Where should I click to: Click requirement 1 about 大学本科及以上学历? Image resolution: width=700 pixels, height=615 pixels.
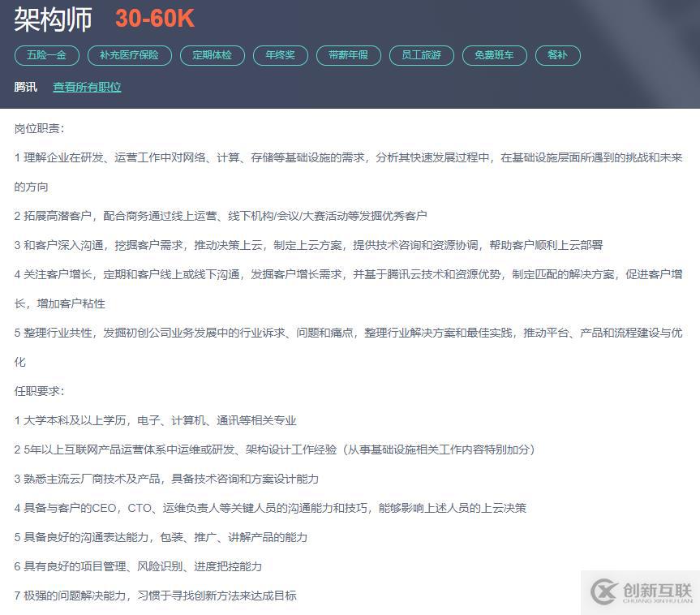[156, 420]
